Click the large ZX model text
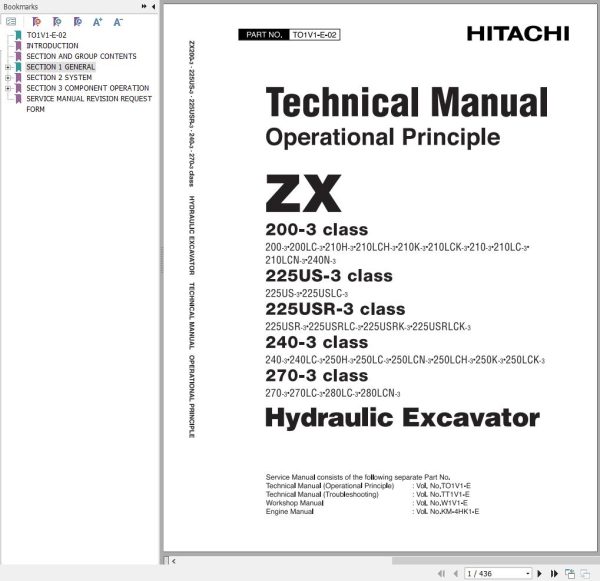Viewport: 600px width, 581px height. pyautogui.click(x=303, y=193)
